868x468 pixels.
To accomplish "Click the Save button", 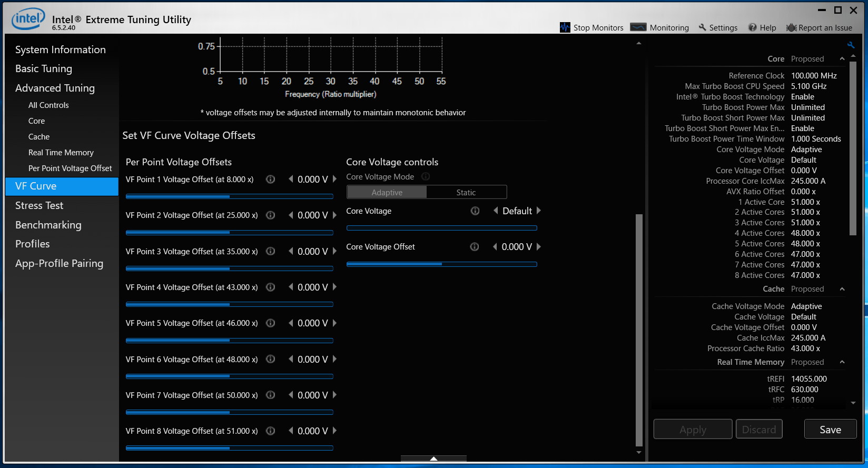I will [x=830, y=429].
